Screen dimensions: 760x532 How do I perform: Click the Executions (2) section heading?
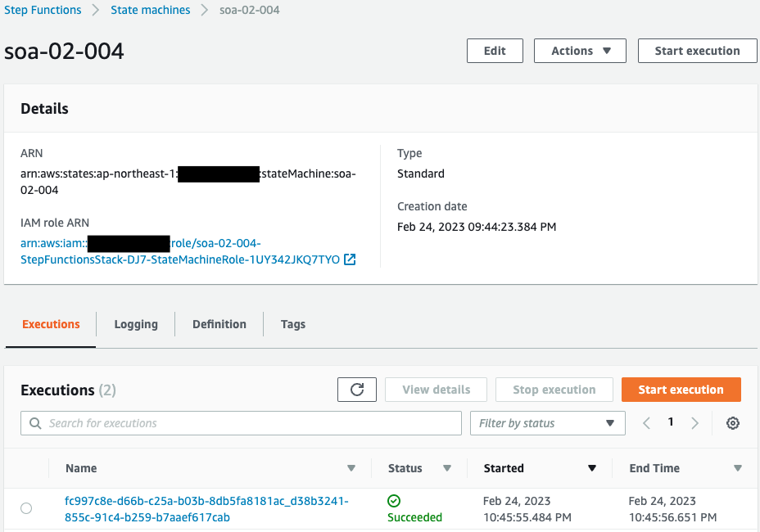pyautogui.click(x=68, y=390)
